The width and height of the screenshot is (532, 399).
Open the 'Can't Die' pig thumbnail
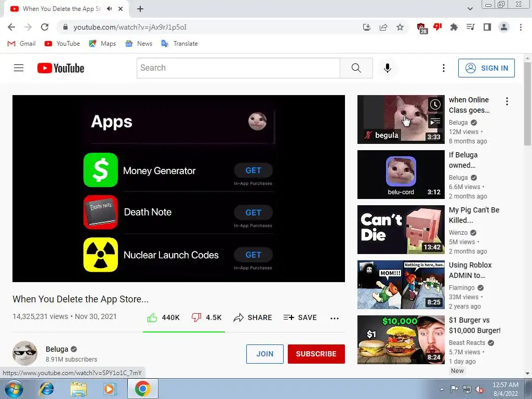coord(401,230)
